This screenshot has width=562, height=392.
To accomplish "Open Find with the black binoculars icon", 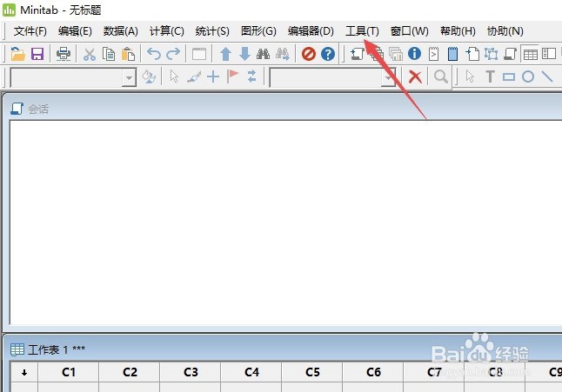I will coord(263,54).
